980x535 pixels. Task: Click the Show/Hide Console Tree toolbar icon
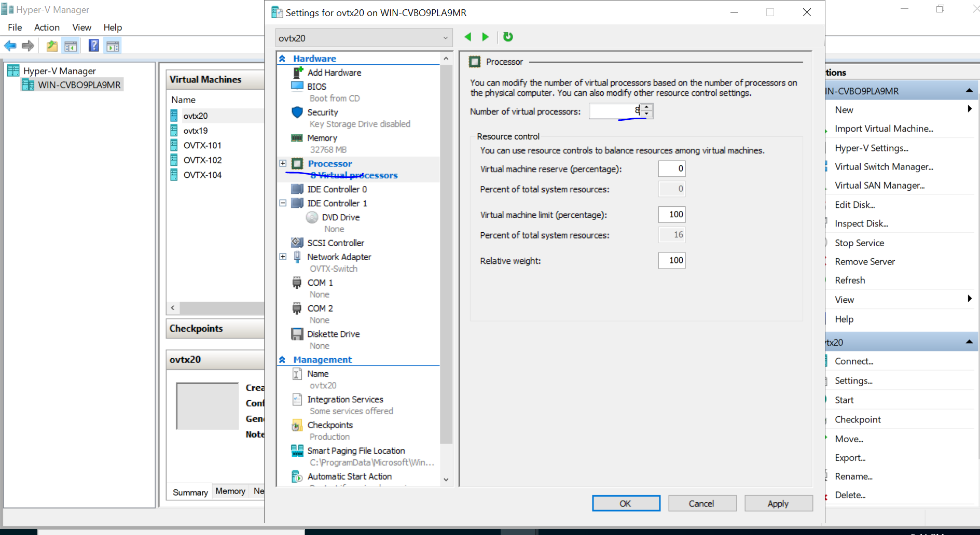[x=71, y=46]
